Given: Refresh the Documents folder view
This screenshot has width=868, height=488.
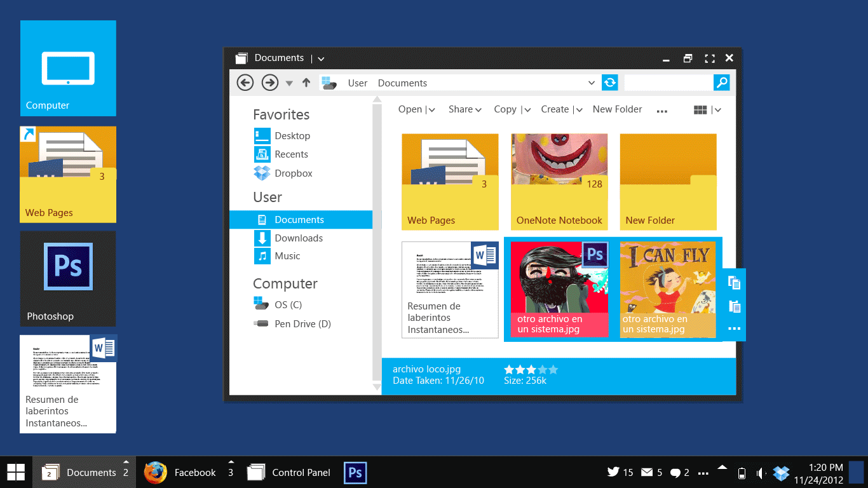Looking at the screenshot, I should (609, 83).
